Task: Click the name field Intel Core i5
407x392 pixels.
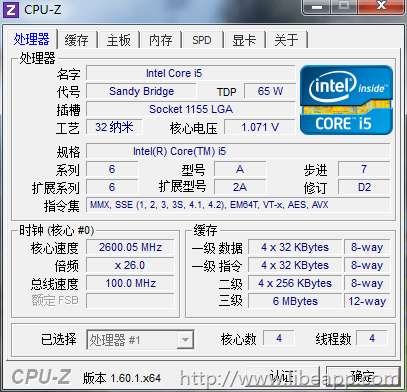Action: (191, 73)
